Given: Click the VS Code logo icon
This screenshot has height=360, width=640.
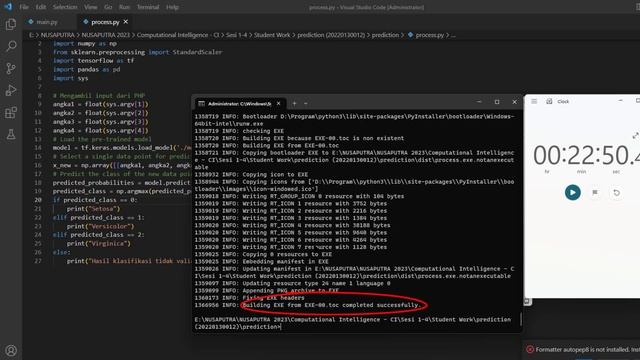Looking at the screenshot, I should pos(8,7).
